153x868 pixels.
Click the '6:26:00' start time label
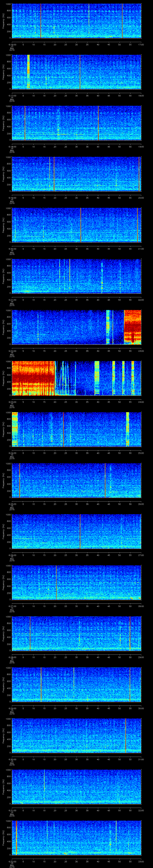[12, 555]
